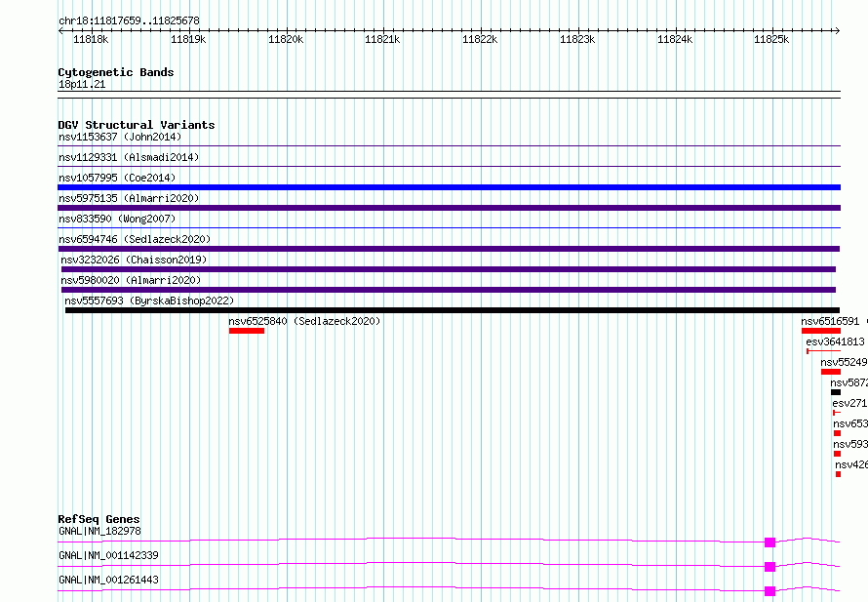Open nsv5980020 (Almarri2020) label
The image size is (868, 602).
point(132,280)
